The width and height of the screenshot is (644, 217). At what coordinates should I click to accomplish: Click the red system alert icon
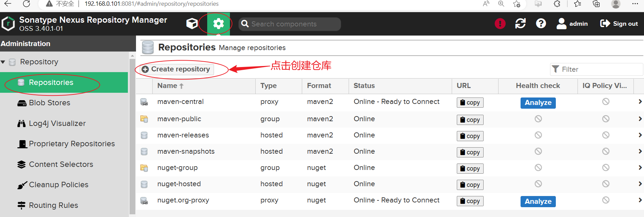(500, 24)
